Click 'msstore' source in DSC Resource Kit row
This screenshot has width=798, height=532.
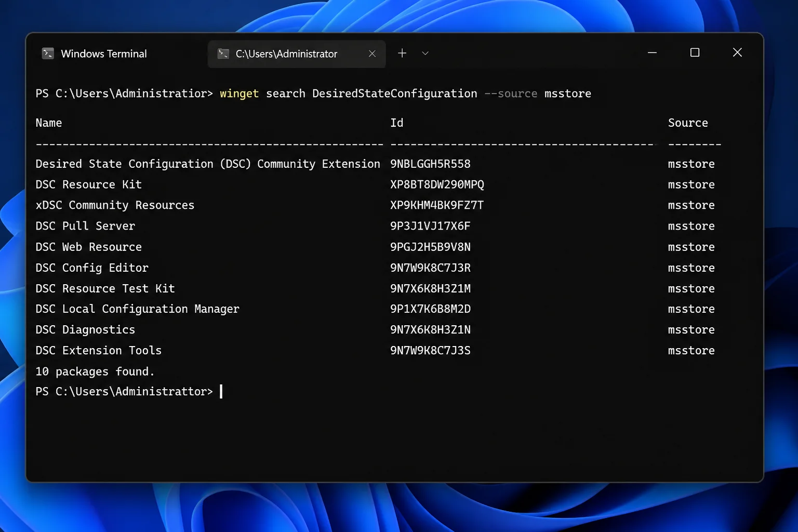(x=691, y=184)
